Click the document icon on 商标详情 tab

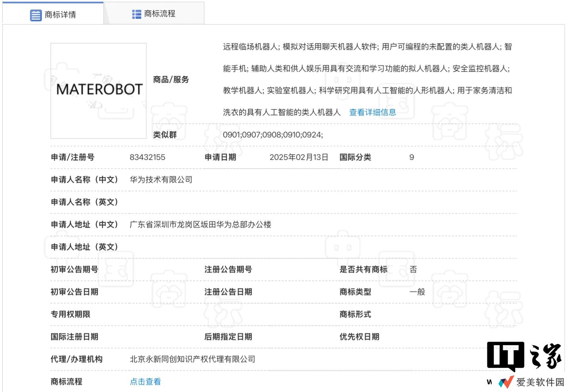[x=36, y=14]
